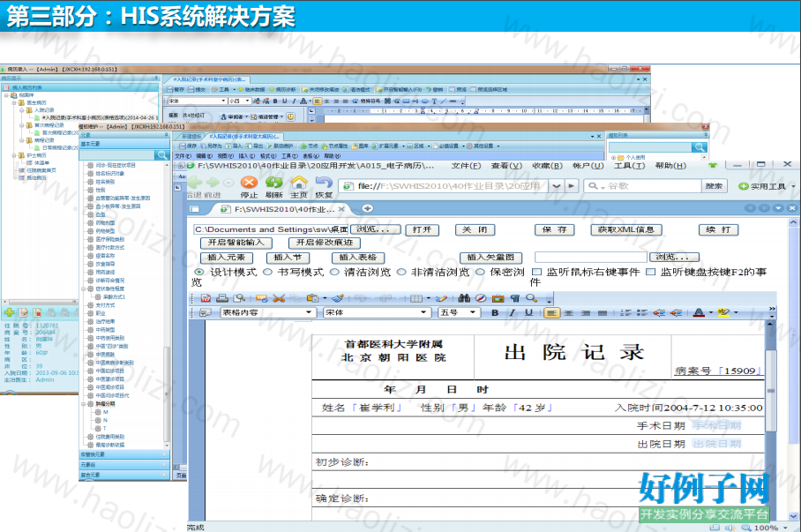Enable 监听鼠标右键事件 checkbox
801x532 pixels.
[537, 272]
